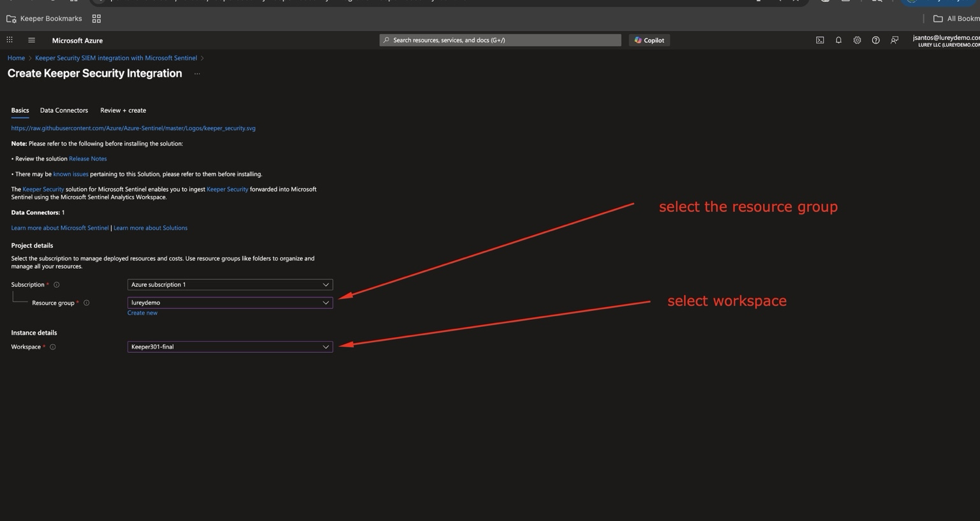Expand the Workspace dropdown
Image resolution: width=980 pixels, height=521 pixels.
click(230, 347)
